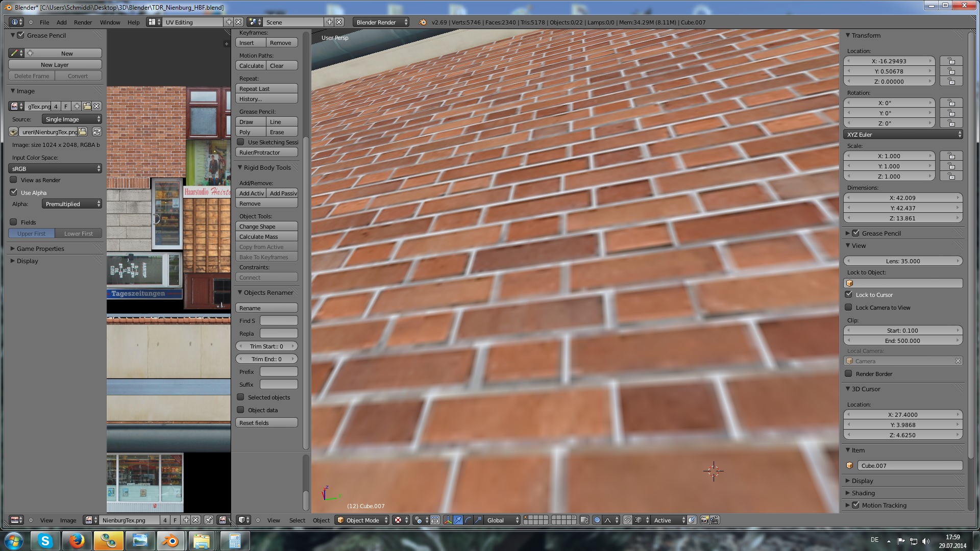
Task: Open the Window menu in header
Action: (x=110, y=22)
